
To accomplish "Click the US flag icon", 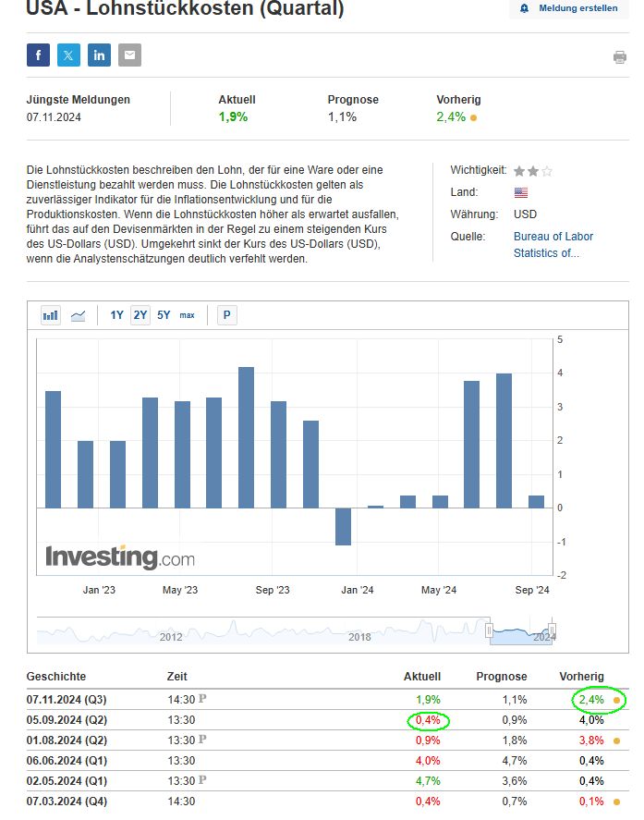I will pos(521,192).
